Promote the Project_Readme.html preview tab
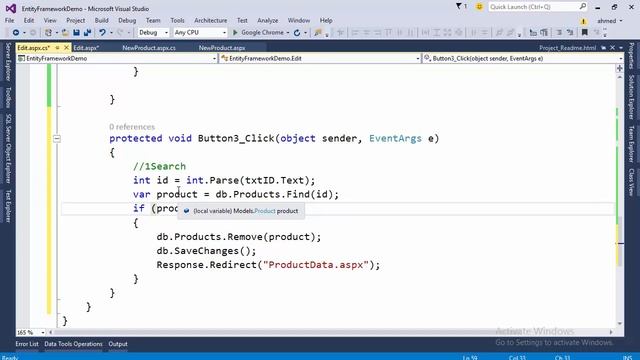640x360 pixels. (x=604, y=48)
